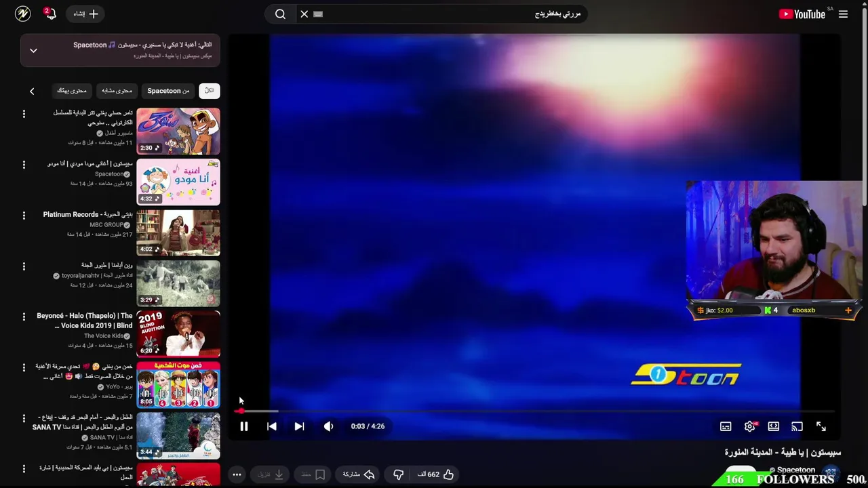The image size is (868, 488).
Task: Open the hamburger guide menu
Action: (x=844, y=14)
